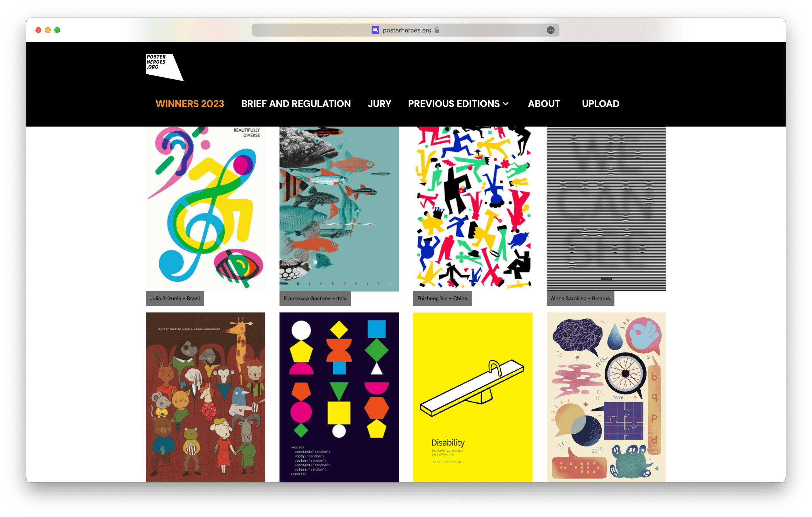Image resolution: width=812 pixels, height=517 pixels.
Task: Click the site favicon in the address bar
Action: [375, 30]
